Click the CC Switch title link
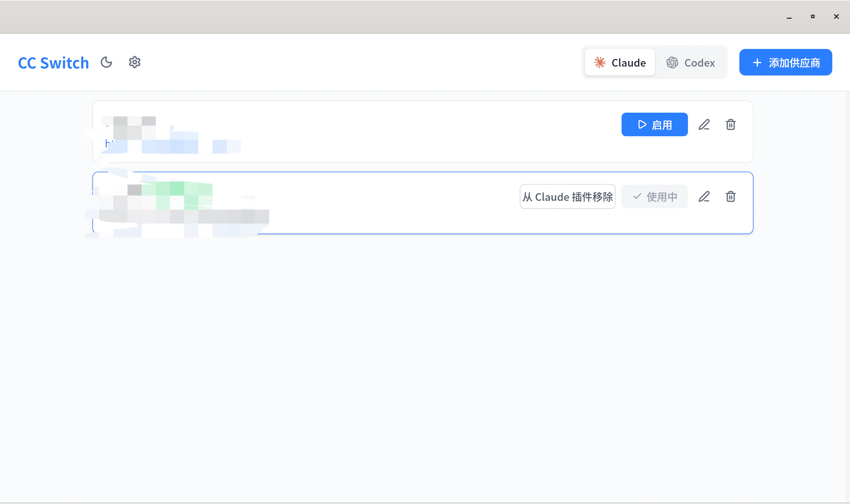850x504 pixels. point(53,63)
